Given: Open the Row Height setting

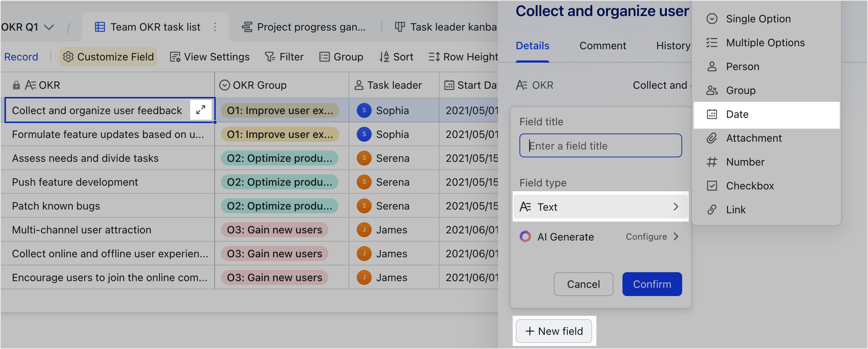Looking at the screenshot, I should pyautogui.click(x=463, y=57).
